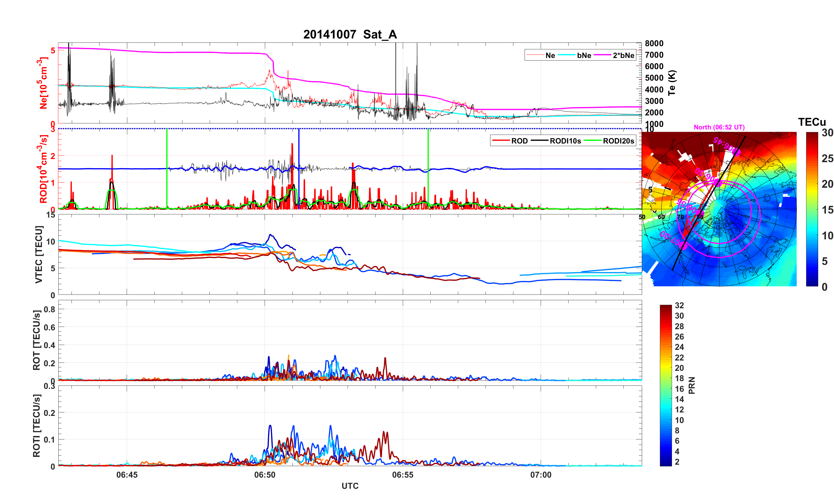Click the 06:50 tick label on the time axis
The height and width of the screenshot is (504, 834).
(x=265, y=475)
